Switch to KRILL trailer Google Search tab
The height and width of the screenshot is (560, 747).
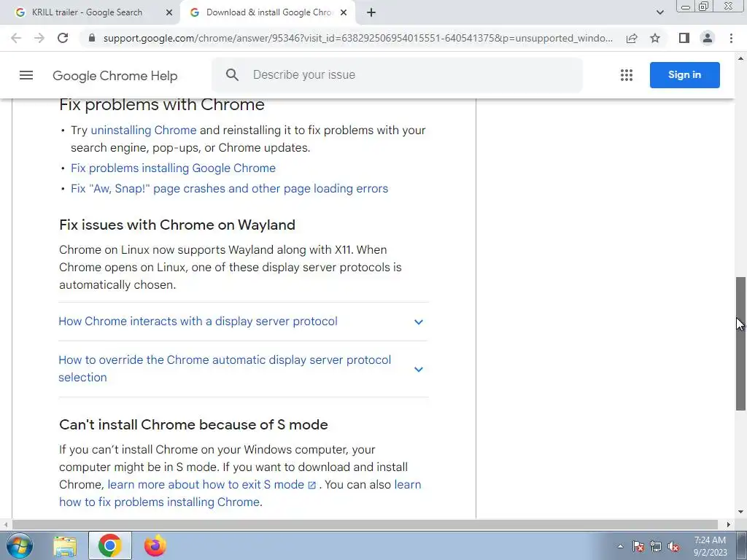tap(88, 12)
